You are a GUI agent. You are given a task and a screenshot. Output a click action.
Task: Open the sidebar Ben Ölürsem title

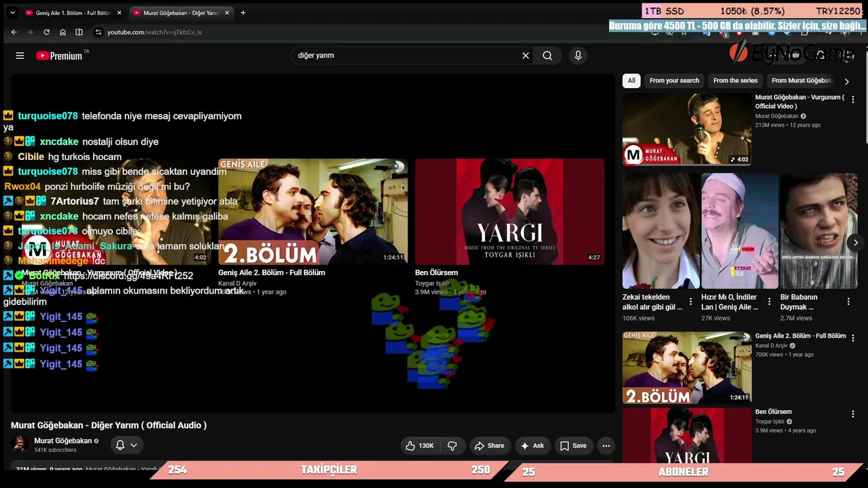774,412
